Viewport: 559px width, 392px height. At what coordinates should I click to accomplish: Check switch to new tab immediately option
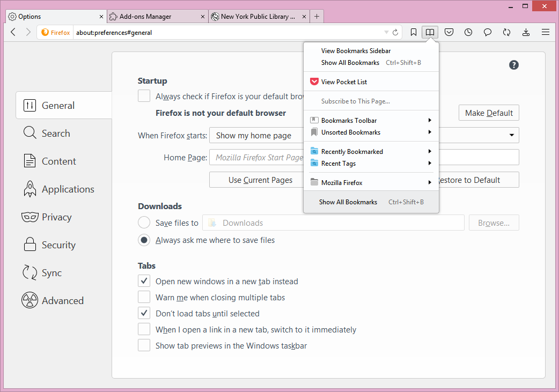click(144, 329)
